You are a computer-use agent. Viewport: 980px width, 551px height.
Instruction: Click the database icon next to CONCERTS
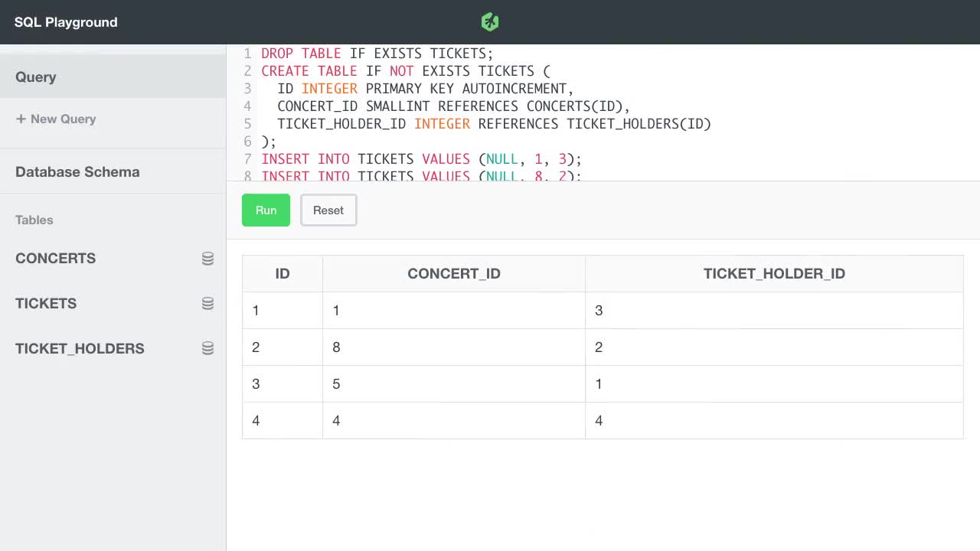coord(207,259)
